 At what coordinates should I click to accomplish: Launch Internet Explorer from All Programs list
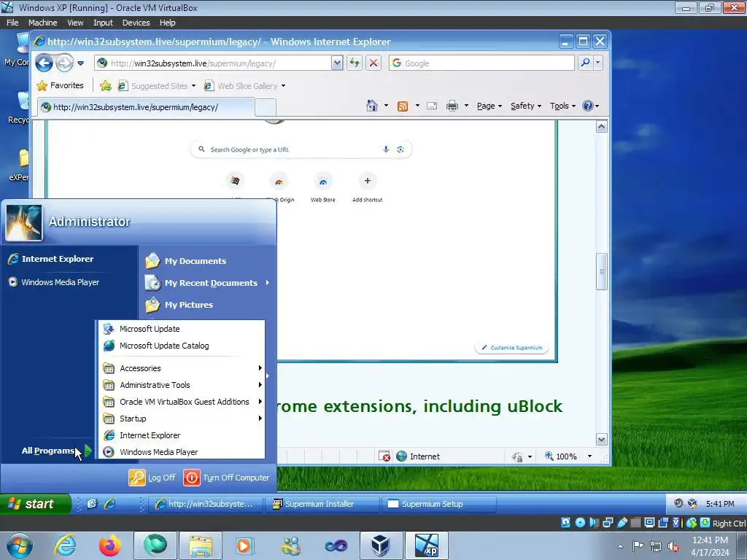(x=182, y=435)
